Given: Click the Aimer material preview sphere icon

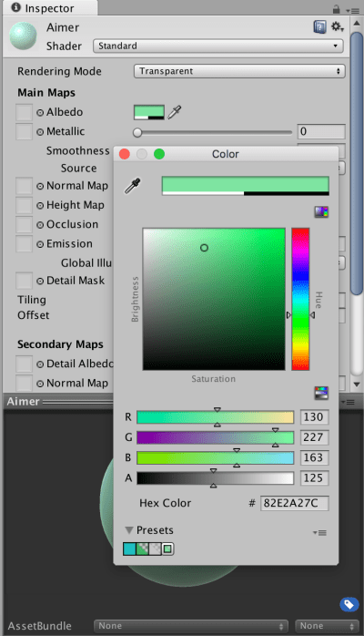Looking at the screenshot, I should tap(23, 36).
